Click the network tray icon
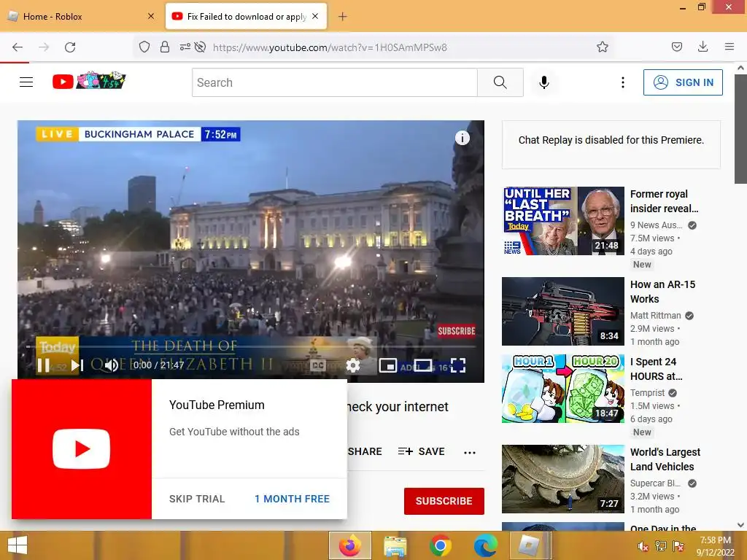Image resolution: width=747 pixels, height=560 pixels. coord(661,545)
